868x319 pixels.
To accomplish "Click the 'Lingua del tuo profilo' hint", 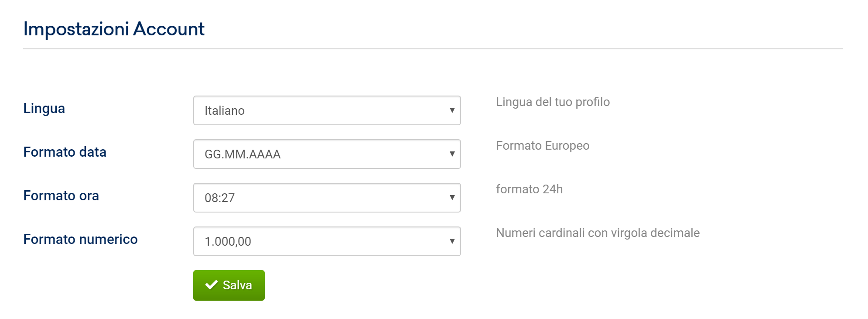I will pyautogui.click(x=553, y=102).
